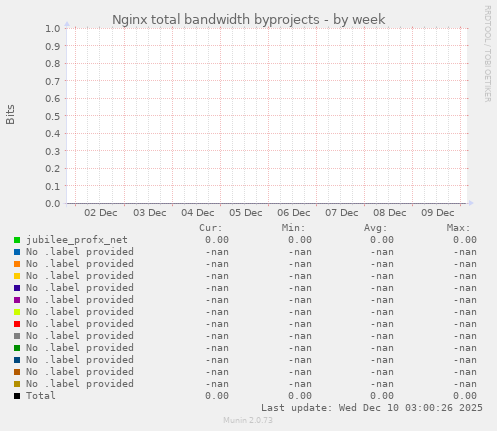Click the lime-green legend color swatch
This screenshot has width=497, height=431.
coord(17,312)
